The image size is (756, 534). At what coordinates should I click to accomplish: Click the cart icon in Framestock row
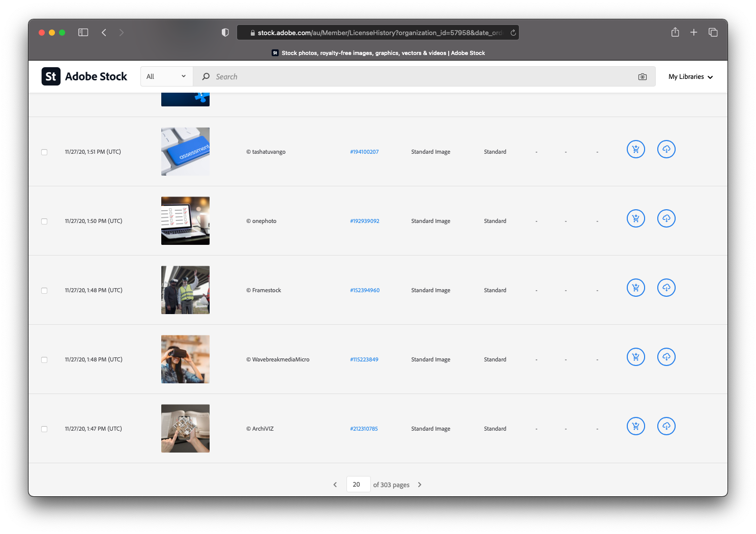(x=635, y=288)
